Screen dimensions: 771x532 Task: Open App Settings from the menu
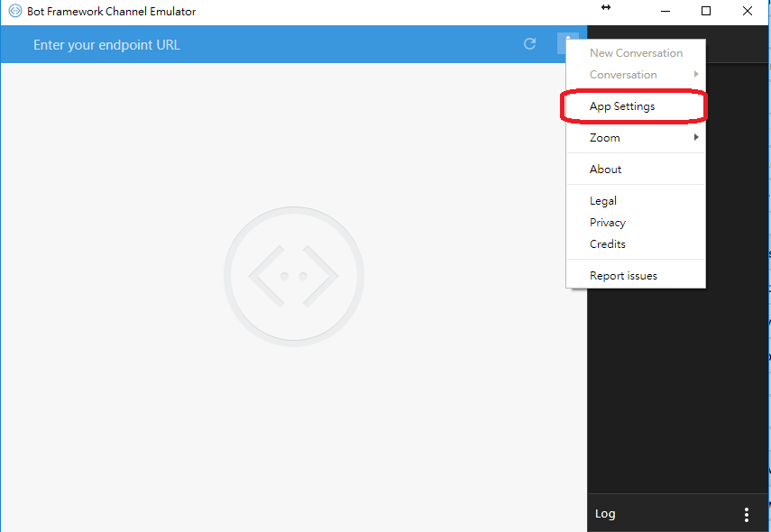[x=636, y=106]
